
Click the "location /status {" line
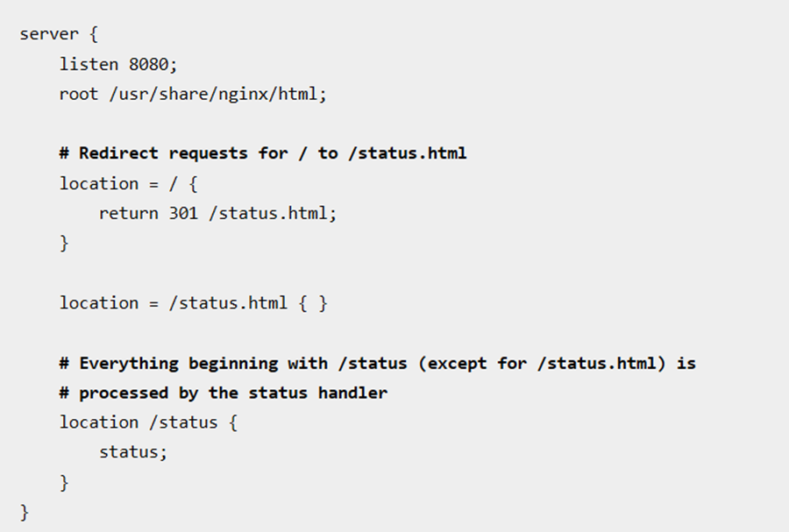[148, 422]
